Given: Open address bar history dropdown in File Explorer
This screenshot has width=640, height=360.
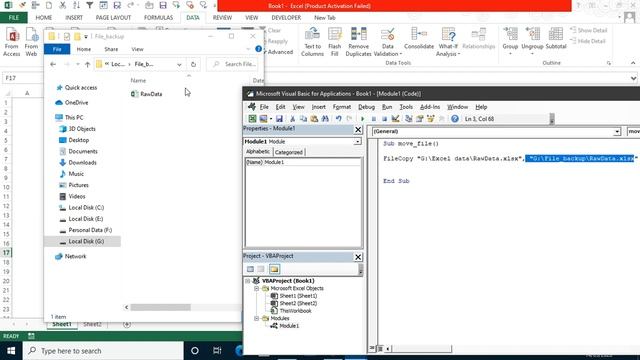Looking at the screenshot, I should tap(179, 64).
